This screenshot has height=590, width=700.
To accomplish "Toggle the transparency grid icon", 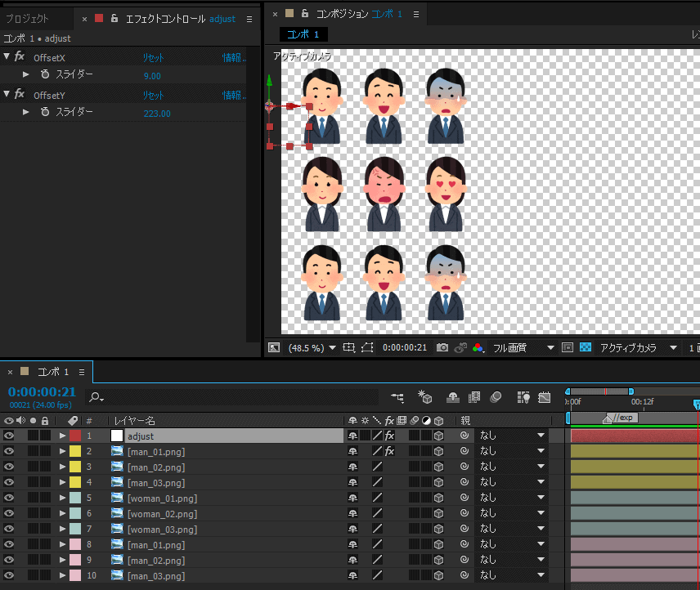I will coord(586,348).
